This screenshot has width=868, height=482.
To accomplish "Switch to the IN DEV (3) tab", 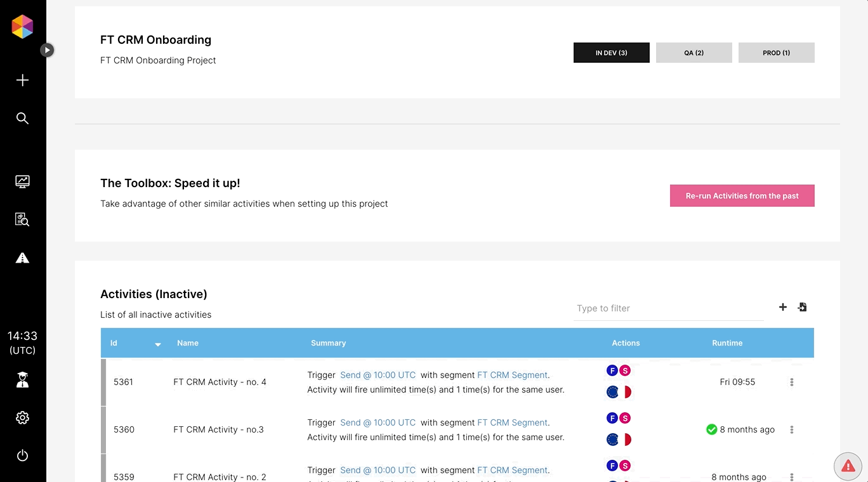I will point(611,53).
